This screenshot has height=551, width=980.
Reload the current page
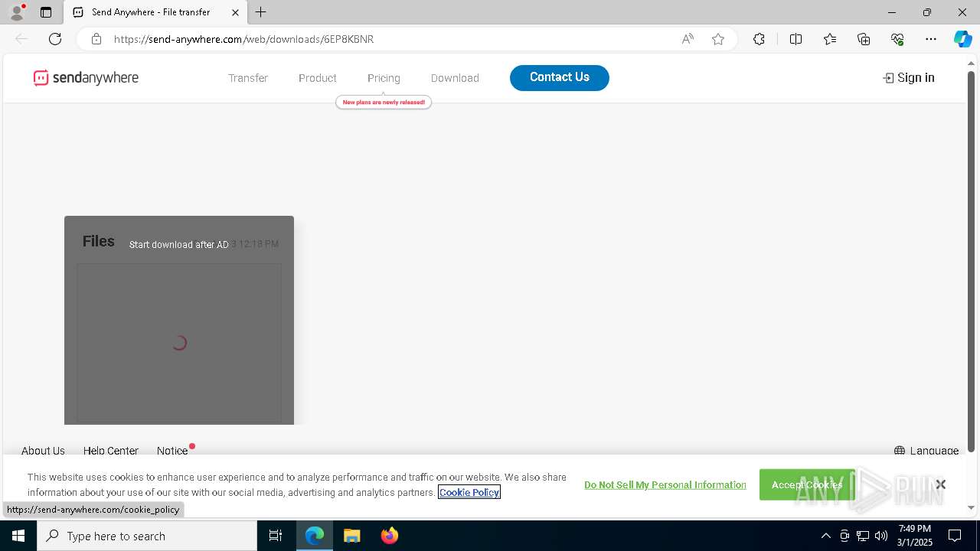point(55,39)
